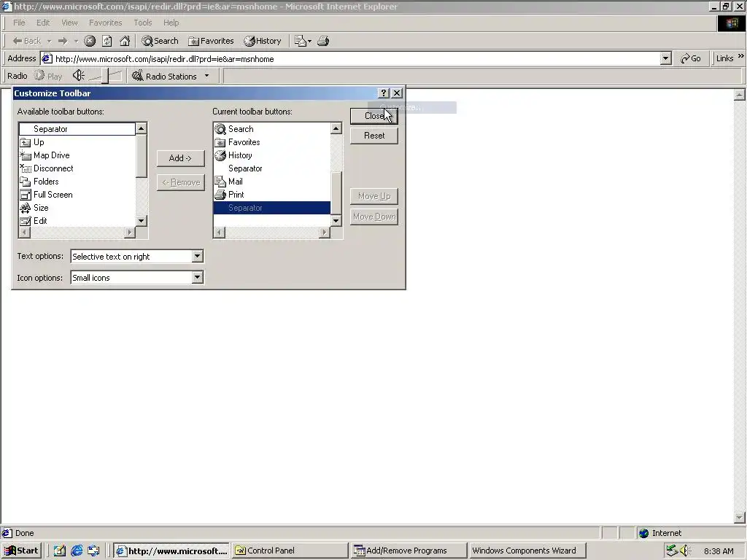Open the Search toolbar button
The height and width of the screenshot is (560, 747).
160,41
